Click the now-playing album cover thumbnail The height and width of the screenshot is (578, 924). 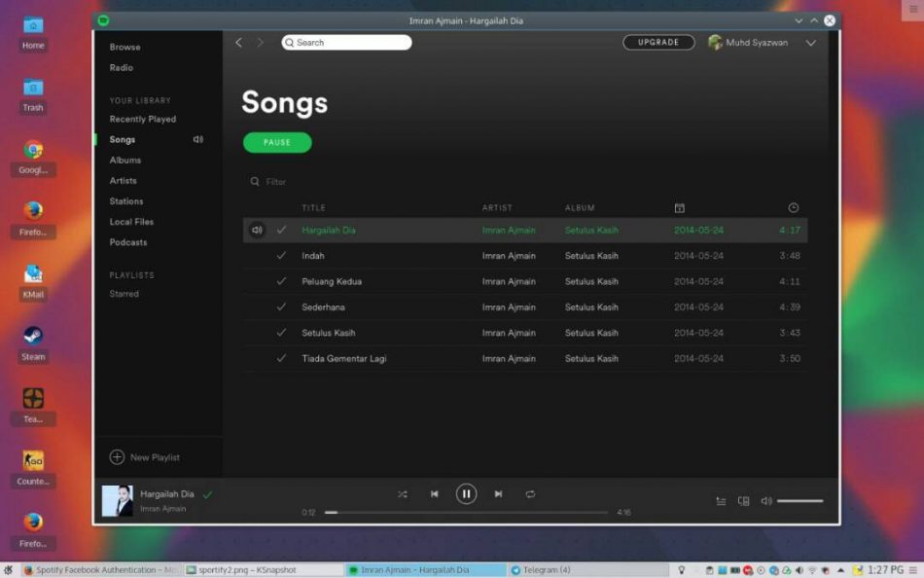click(118, 501)
